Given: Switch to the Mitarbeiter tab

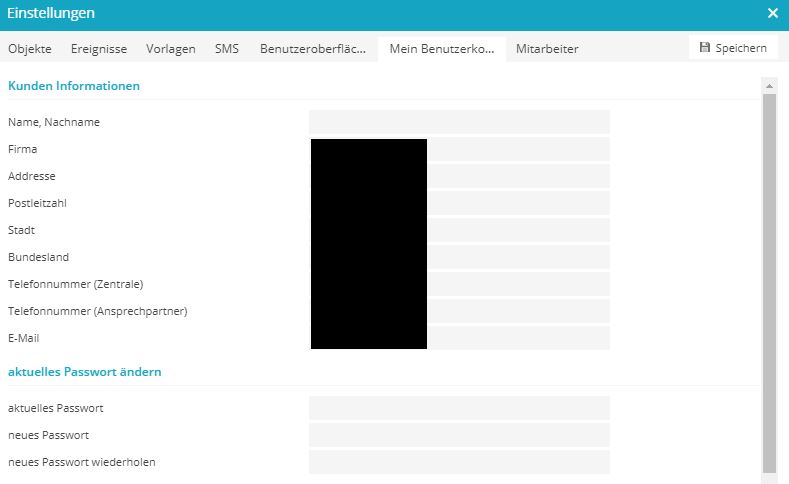Looking at the screenshot, I should coord(547,49).
